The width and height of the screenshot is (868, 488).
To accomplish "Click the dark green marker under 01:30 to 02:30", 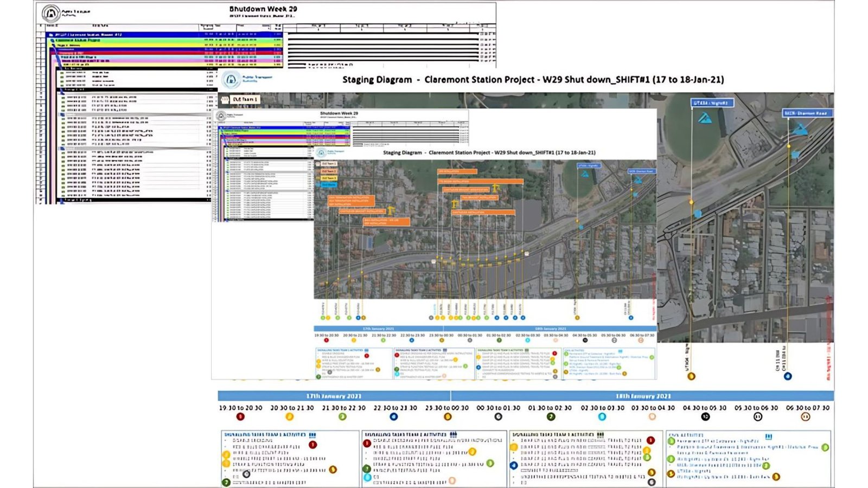I will pos(551,416).
